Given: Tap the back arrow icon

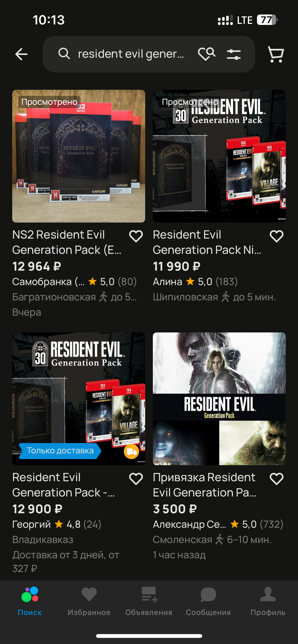Looking at the screenshot, I should 21,54.
